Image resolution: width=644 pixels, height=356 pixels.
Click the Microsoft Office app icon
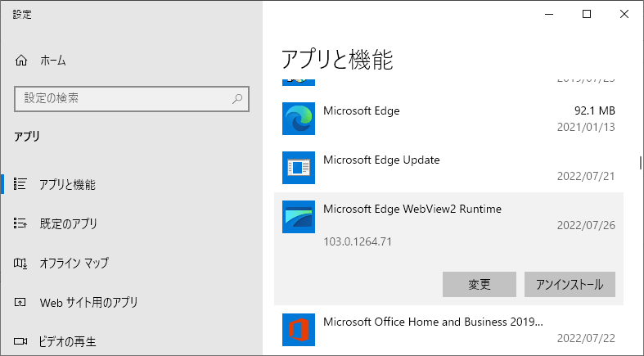click(299, 330)
